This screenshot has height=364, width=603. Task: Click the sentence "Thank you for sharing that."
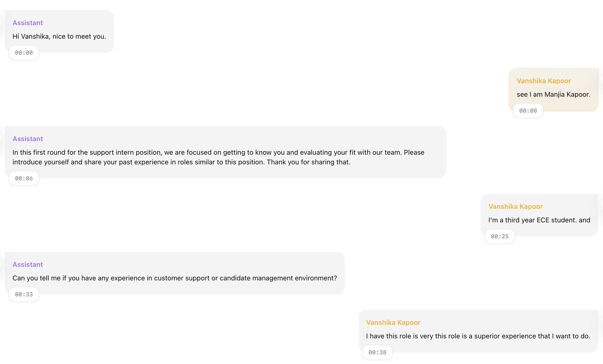(x=308, y=162)
